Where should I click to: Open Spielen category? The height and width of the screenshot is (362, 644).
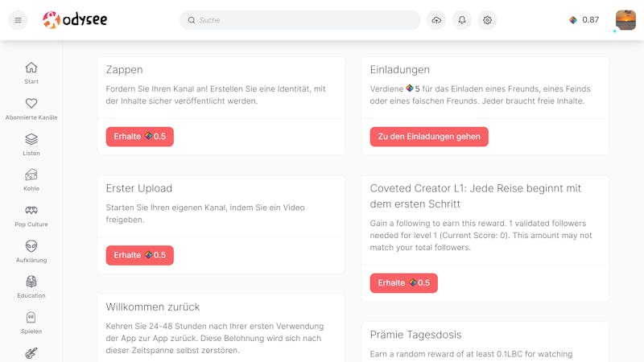pos(31,323)
